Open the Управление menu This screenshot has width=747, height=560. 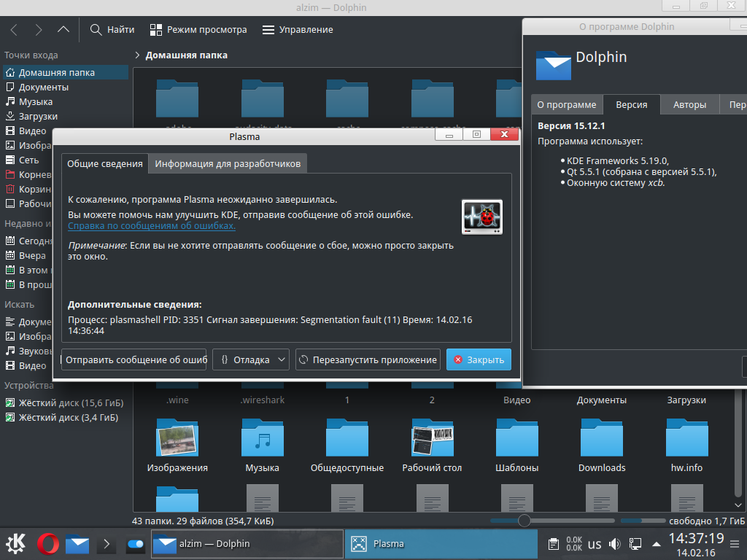tap(298, 29)
